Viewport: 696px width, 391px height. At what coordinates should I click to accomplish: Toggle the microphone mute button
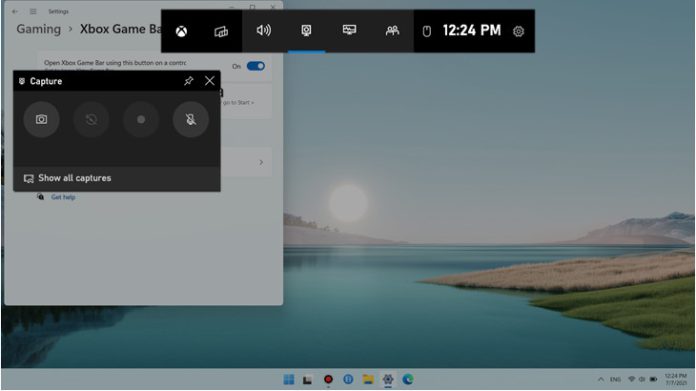(191, 119)
